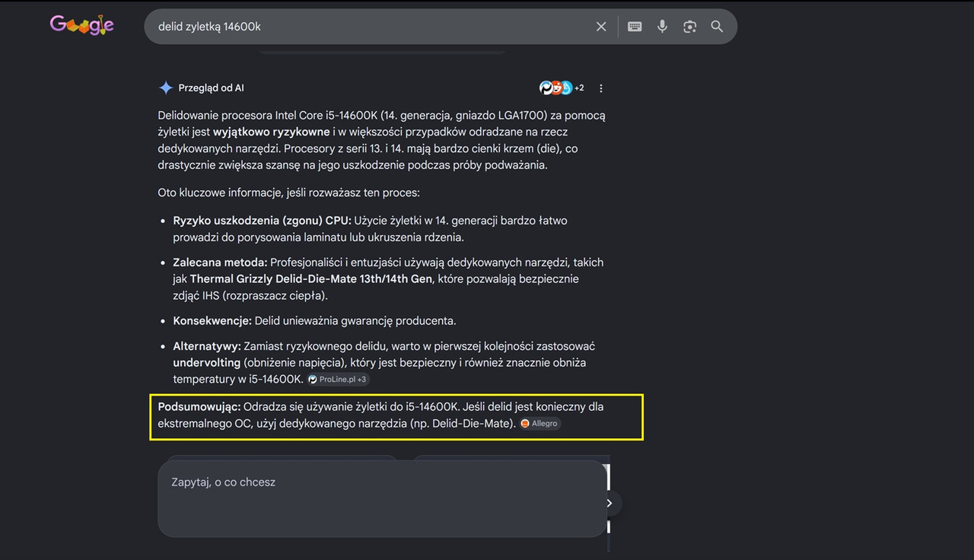974x560 pixels.
Task: Click the search box containing 'delid zyletką 14600k'
Action: click(x=441, y=27)
